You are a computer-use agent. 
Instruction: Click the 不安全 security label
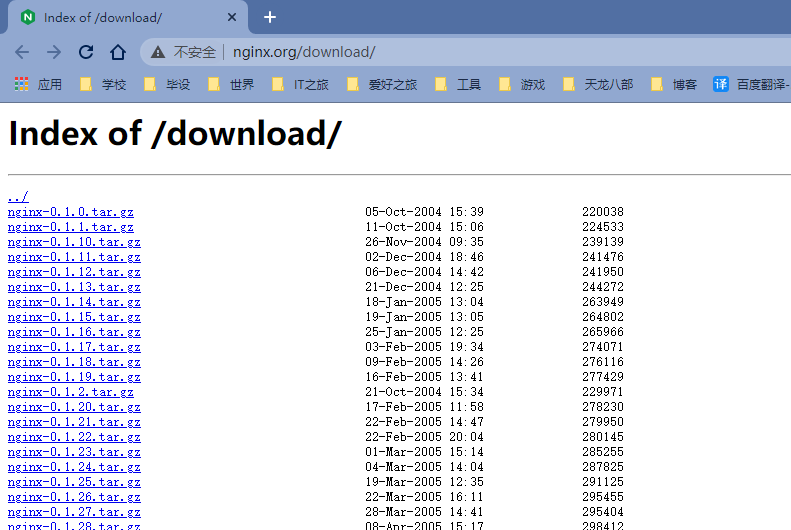[195, 52]
